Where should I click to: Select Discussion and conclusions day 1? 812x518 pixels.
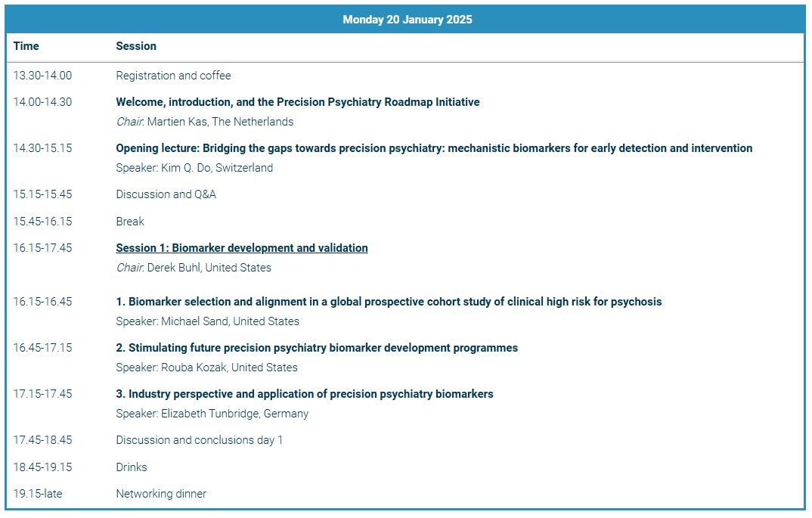200,440
